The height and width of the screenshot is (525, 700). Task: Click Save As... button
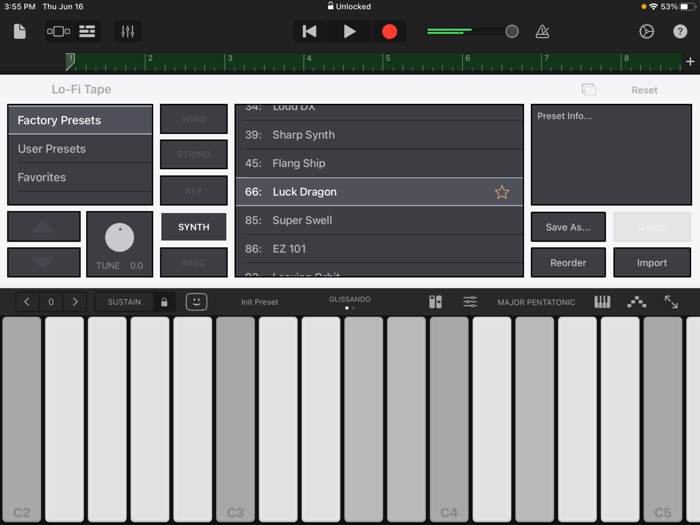(x=568, y=227)
